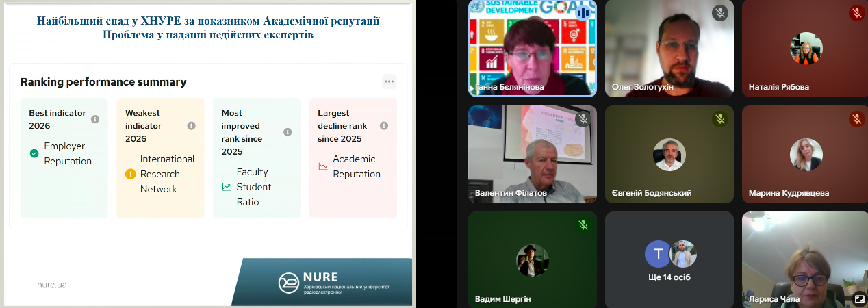Click the rising trend icon beside Faculty Student Ratio
Image resolution: width=868 pixels, height=308 pixels.
point(227,187)
